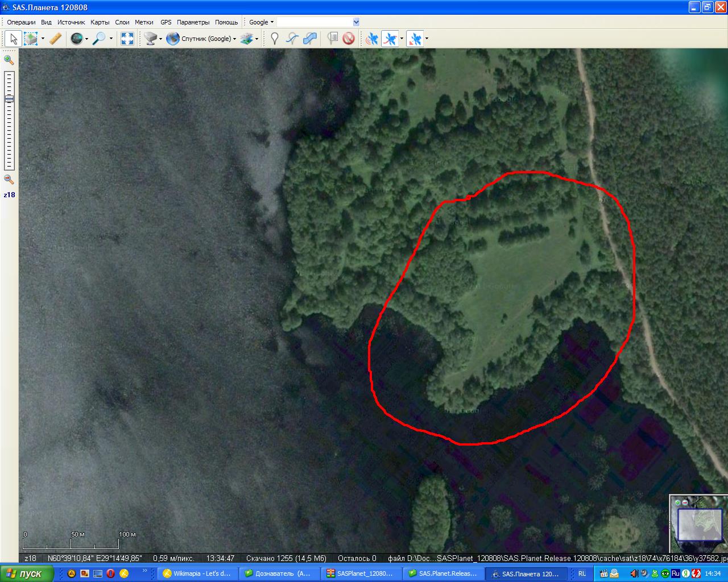Screen dimensions: 728x582
Task: Open the Метки menu
Action: click(x=144, y=22)
